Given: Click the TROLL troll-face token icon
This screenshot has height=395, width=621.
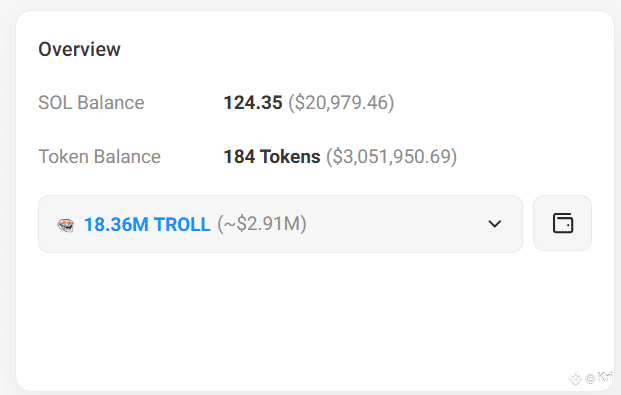Looking at the screenshot, I should pyautogui.click(x=66, y=225).
